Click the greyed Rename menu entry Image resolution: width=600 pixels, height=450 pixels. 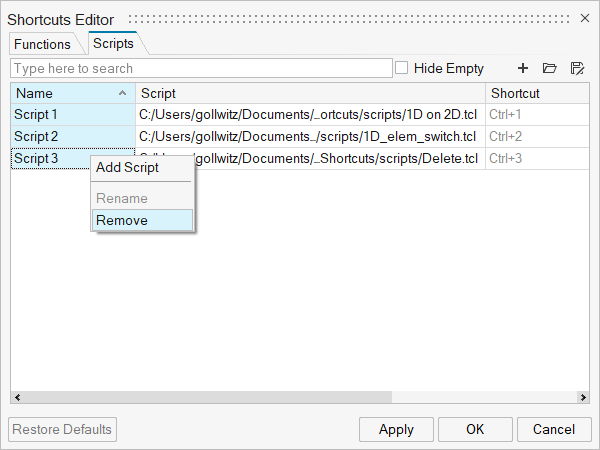pyautogui.click(x=122, y=198)
